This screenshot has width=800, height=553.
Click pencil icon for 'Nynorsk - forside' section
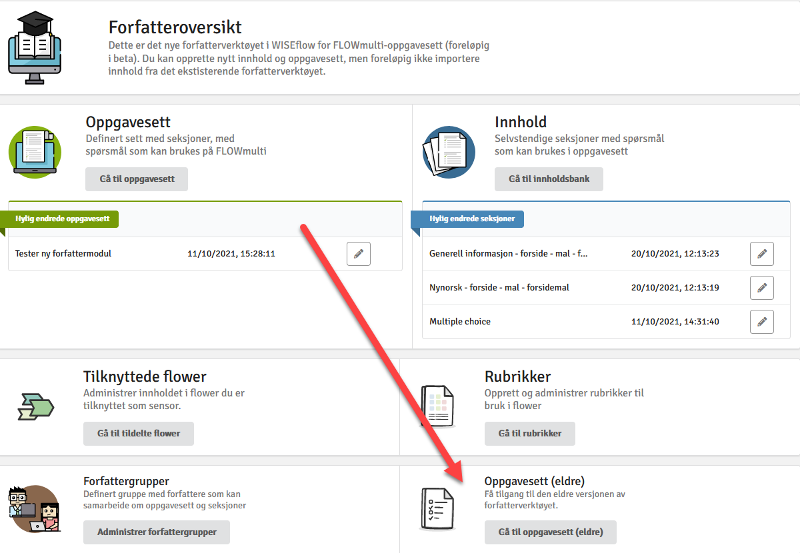click(762, 288)
